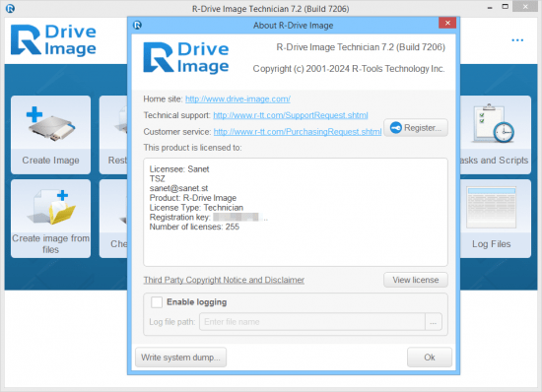The image size is (542, 392).
Task: Select the 'Registration key:' line
Action: [209, 218]
